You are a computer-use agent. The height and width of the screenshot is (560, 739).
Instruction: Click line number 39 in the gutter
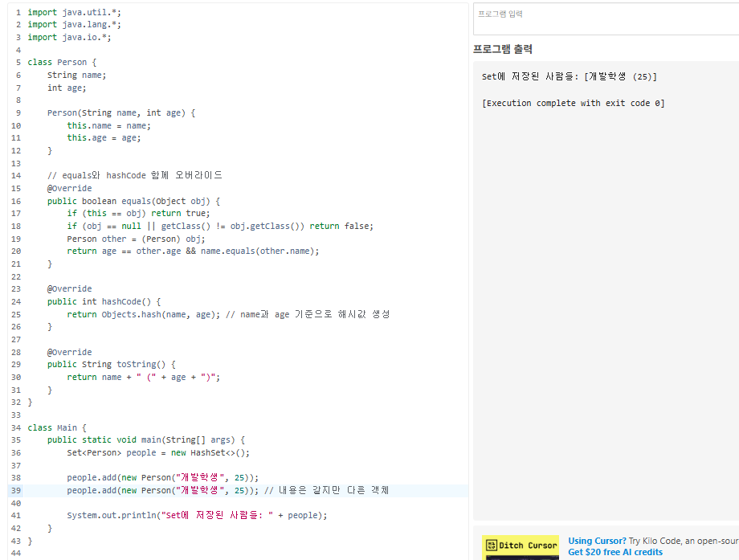[16, 490]
